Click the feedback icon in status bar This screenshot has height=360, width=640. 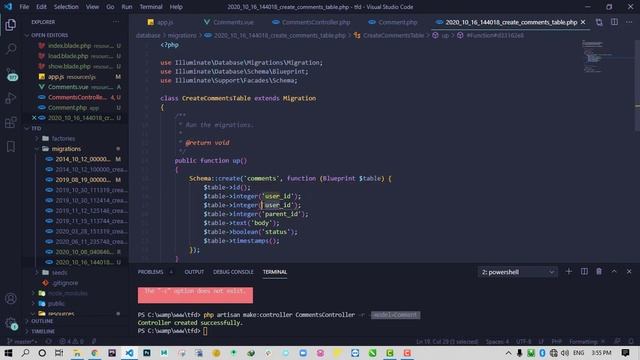pos(617,341)
